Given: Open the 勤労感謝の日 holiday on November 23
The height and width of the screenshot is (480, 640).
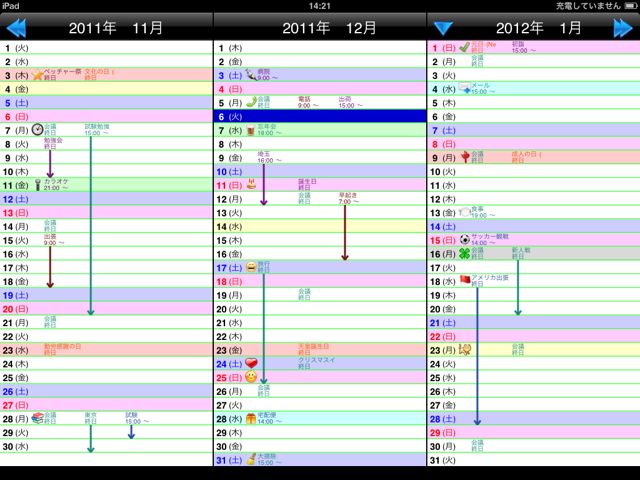Looking at the screenshot, I should tap(62, 349).
